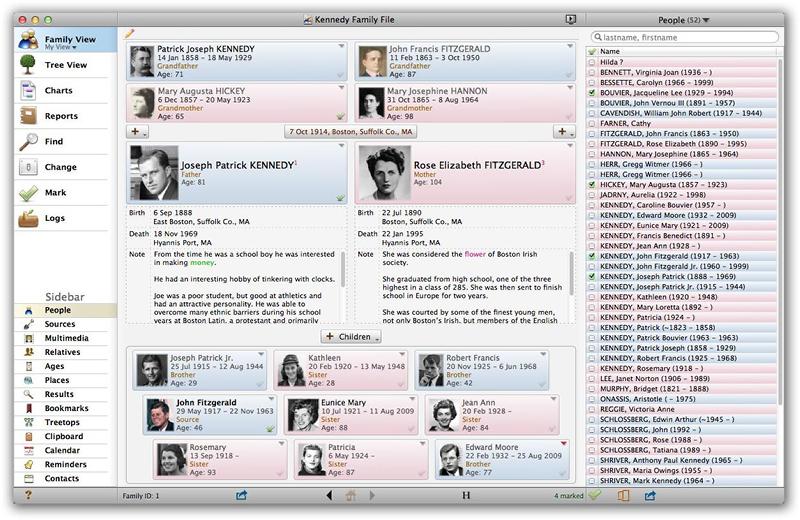Select Multimedia in the sidebar

tap(66, 338)
